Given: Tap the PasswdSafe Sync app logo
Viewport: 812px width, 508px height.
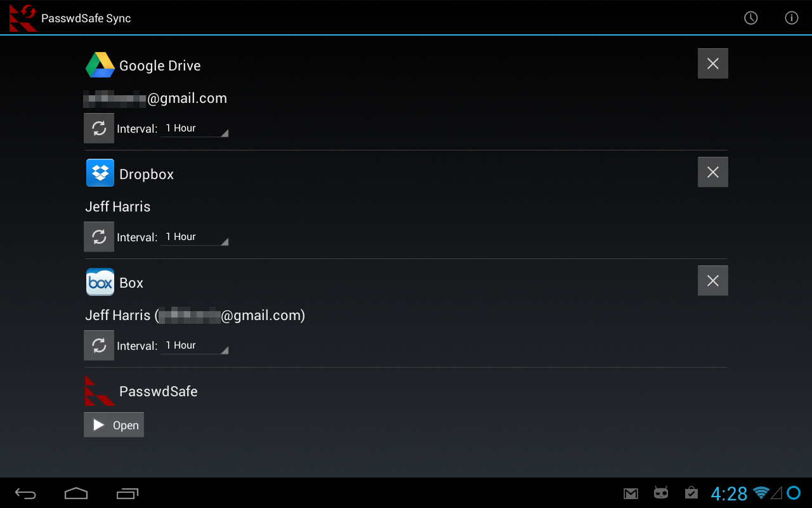Looking at the screenshot, I should tap(23, 18).
